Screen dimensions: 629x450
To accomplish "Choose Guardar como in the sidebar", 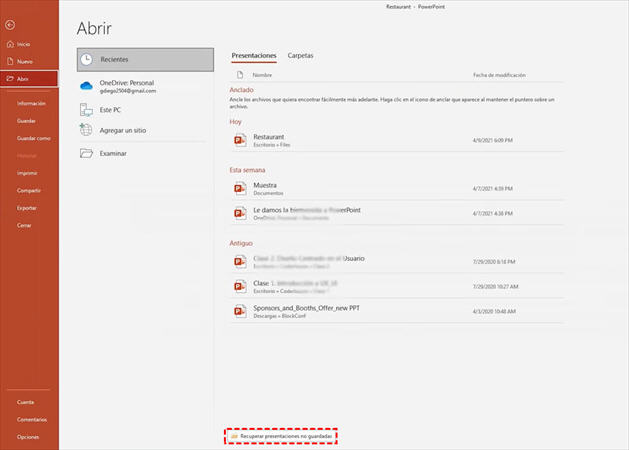I will pos(34,138).
